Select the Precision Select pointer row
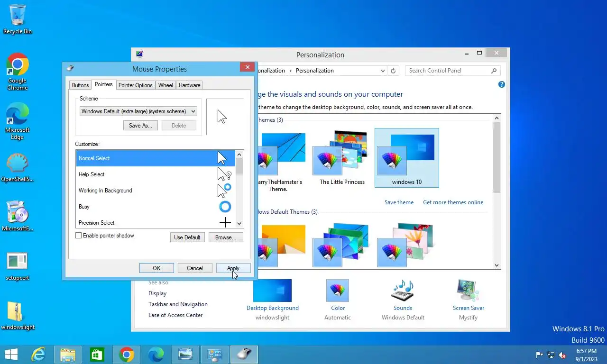The width and height of the screenshot is (607, 364). [156, 222]
